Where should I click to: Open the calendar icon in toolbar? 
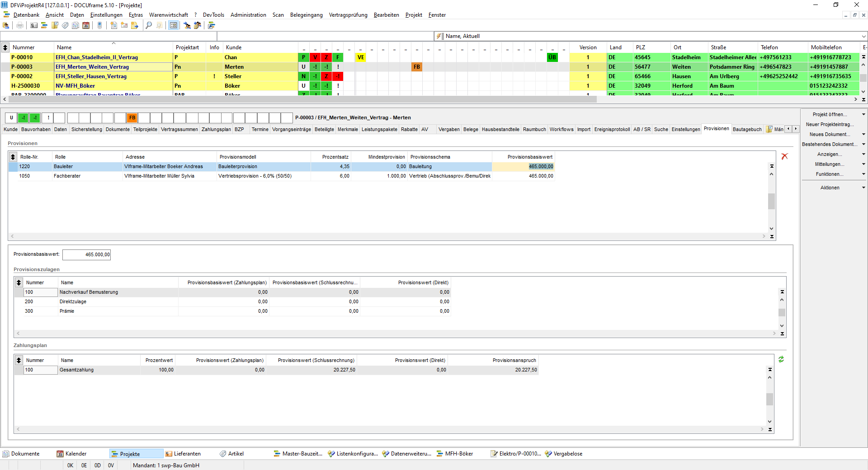coord(86,25)
